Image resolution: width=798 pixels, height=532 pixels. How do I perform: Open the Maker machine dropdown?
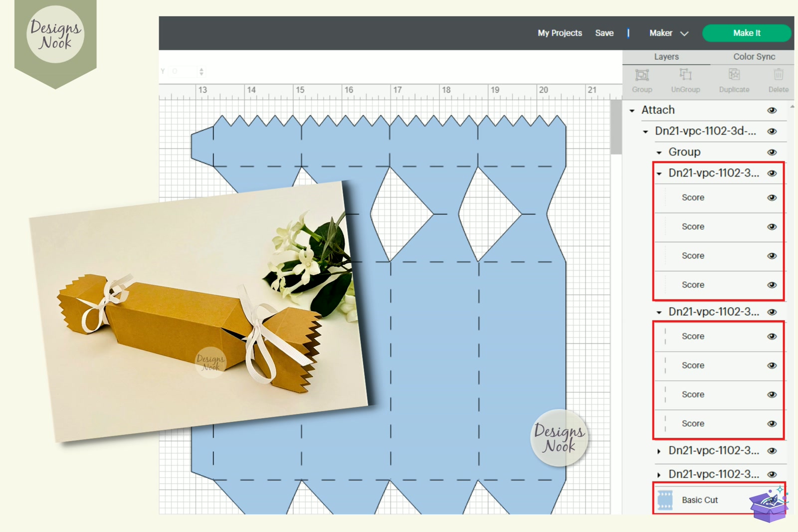(669, 33)
